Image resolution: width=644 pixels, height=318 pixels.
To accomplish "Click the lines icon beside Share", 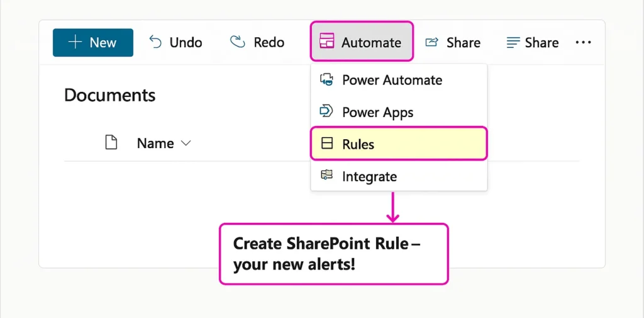I will click(x=513, y=42).
